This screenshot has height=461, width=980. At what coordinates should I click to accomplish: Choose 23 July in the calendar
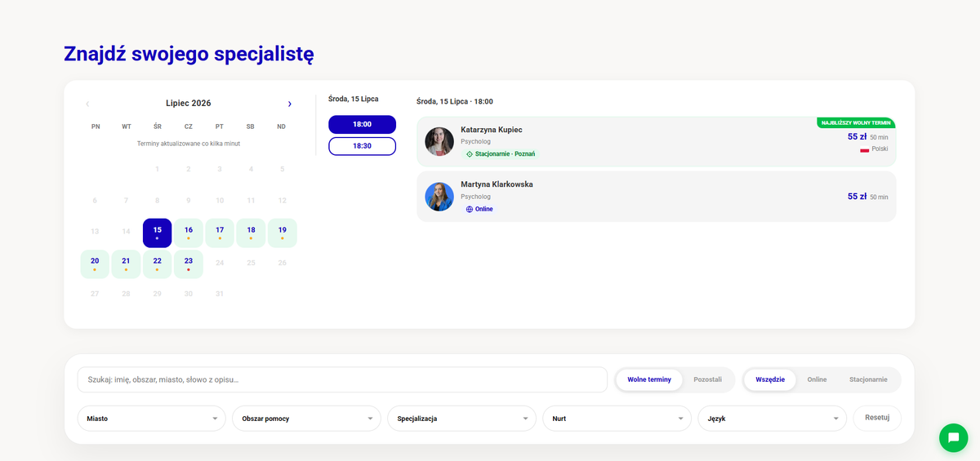pyautogui.click(x=189, y=264)
